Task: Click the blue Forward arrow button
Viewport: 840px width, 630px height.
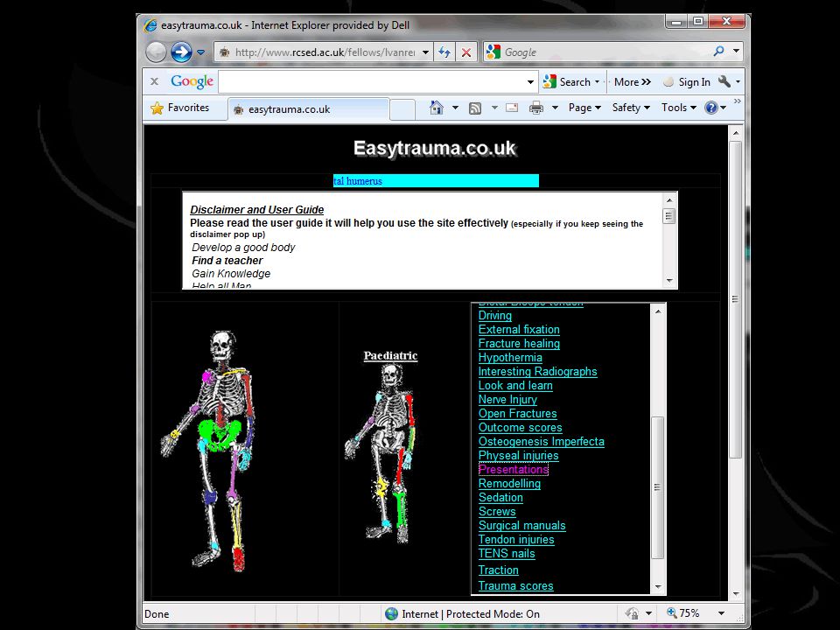Action: coord(182,52)
